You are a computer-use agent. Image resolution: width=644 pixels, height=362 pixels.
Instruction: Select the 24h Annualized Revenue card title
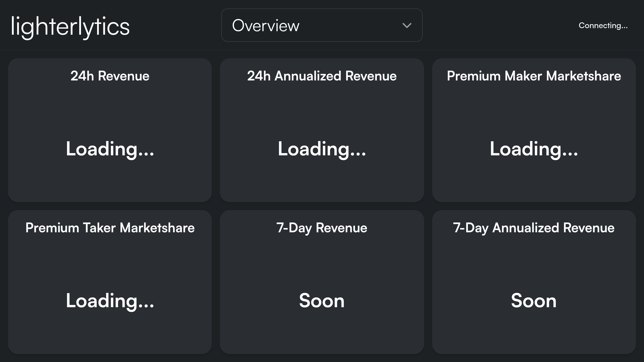click(322, 76)
